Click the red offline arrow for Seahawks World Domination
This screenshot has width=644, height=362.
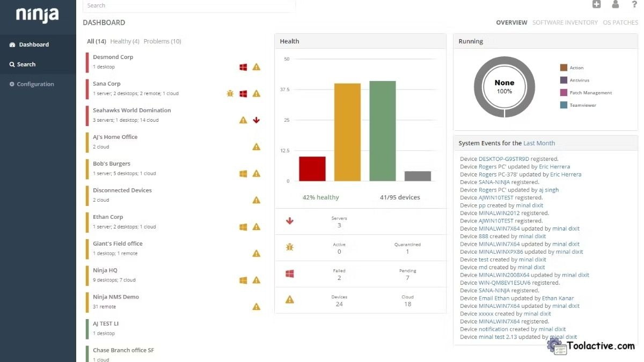pos(257,120)
